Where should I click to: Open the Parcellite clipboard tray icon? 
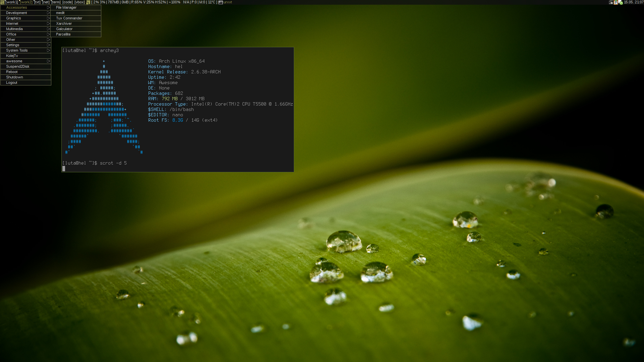click(616, 2)
